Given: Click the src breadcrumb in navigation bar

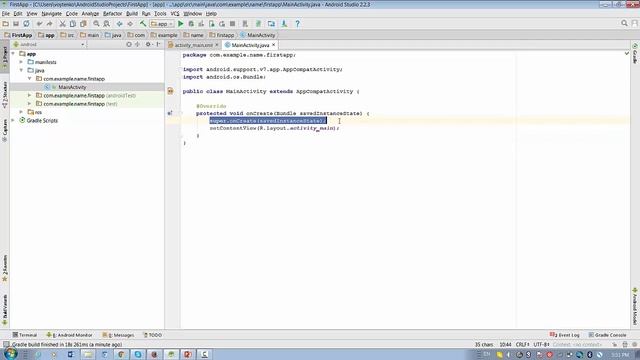Looking at the screenshot, I should [x=67, y=35].
